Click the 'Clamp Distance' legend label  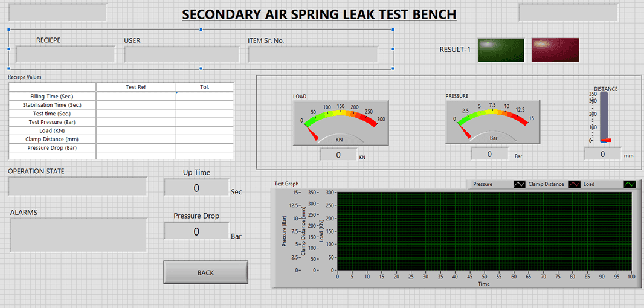(x=546, y=184)
